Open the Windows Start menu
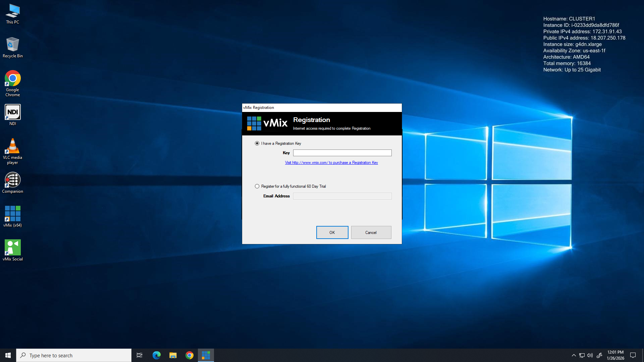This screenshot has height=362, width=644. click(x=8, y=355)
